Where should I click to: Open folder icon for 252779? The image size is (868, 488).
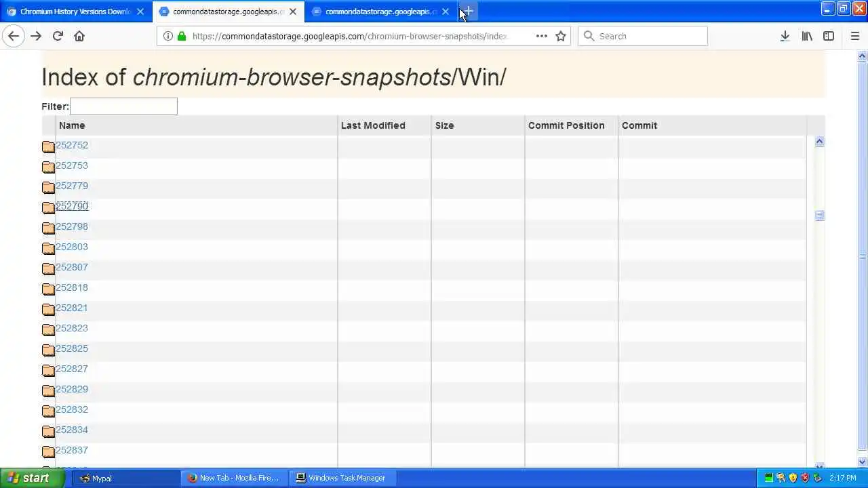click(x=48, y=187)
